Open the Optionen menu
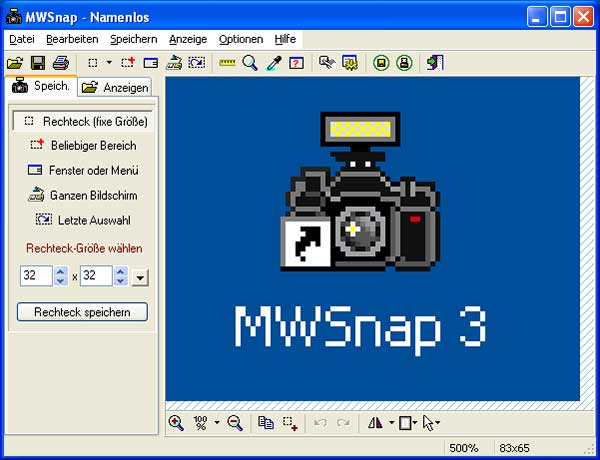 [241, 39]
